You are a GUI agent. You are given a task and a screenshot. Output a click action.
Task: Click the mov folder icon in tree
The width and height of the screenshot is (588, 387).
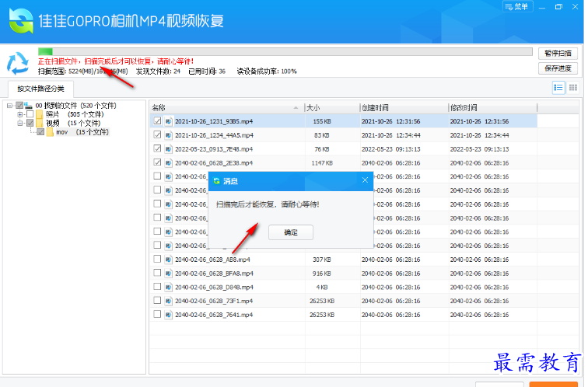49,132
